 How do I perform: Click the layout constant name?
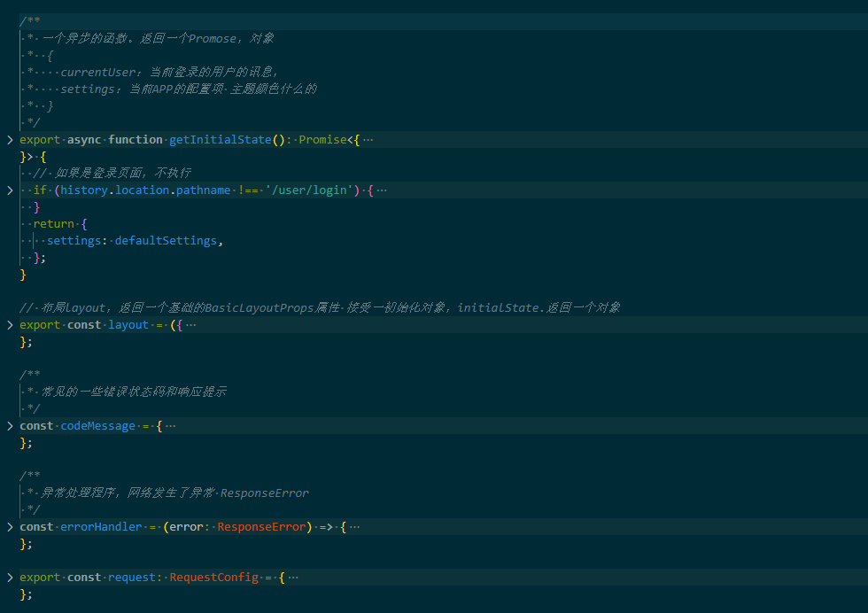(128, 324)
